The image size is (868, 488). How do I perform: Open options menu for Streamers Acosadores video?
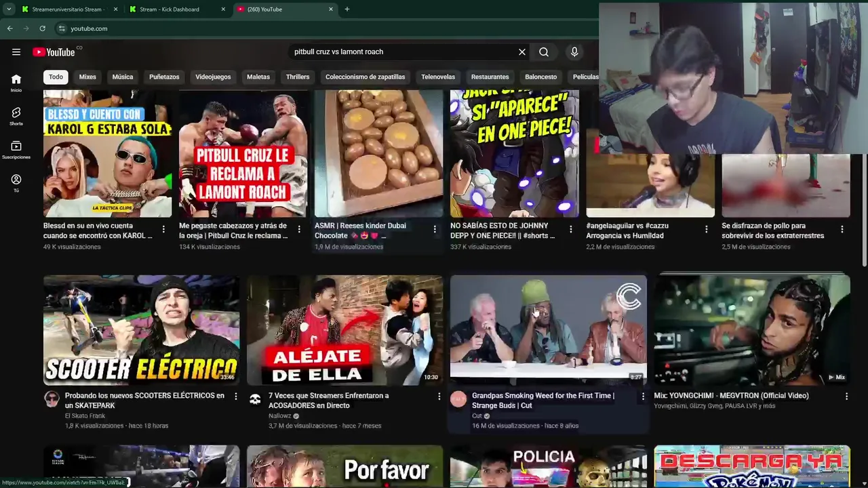click(439, 396)
